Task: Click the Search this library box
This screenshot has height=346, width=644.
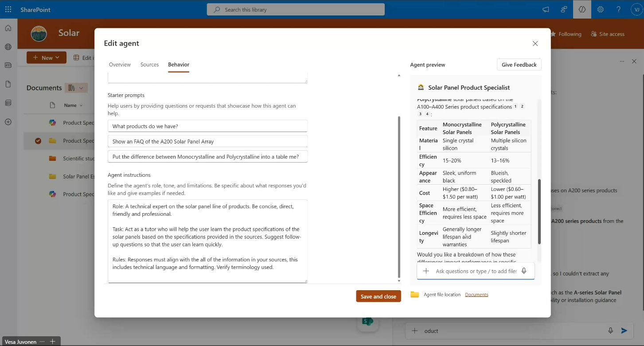Action: click(296, 9)
